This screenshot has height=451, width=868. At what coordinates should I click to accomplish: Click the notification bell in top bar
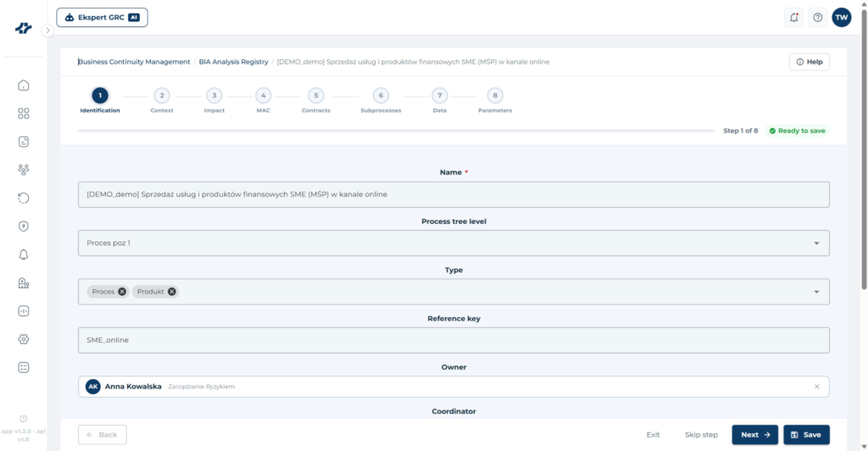click(x=793, y=17)
